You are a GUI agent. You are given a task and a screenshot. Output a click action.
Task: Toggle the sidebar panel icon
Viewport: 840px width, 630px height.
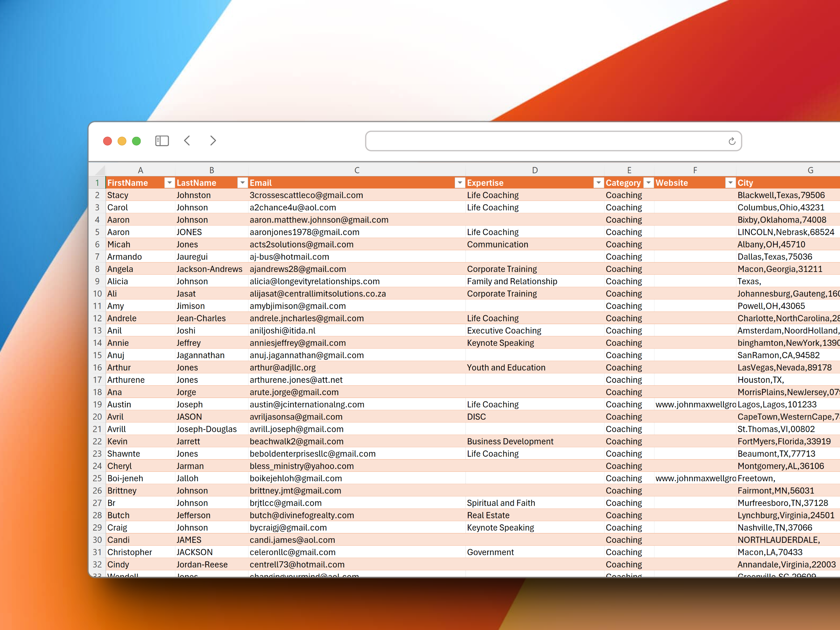click(x=162, y=141)
